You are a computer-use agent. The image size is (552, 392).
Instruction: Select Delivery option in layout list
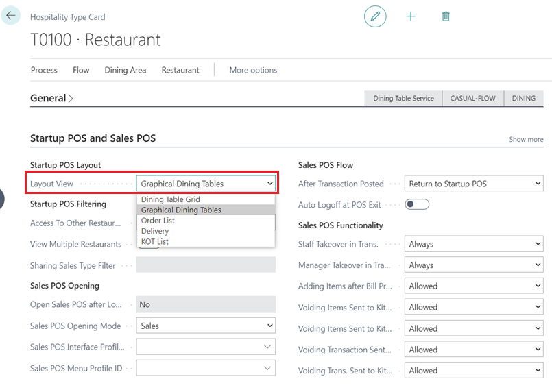click(x=155, y=231)
